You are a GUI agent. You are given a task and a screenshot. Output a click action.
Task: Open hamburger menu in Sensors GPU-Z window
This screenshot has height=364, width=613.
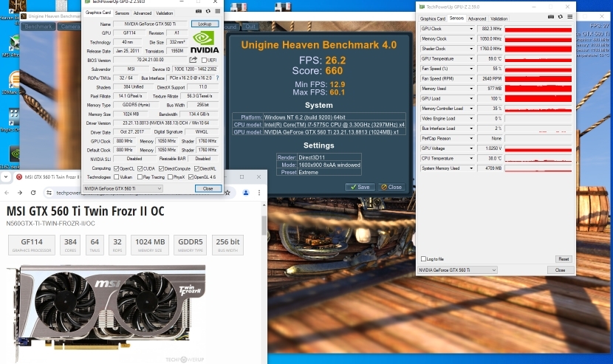click(x=569, y=17)
